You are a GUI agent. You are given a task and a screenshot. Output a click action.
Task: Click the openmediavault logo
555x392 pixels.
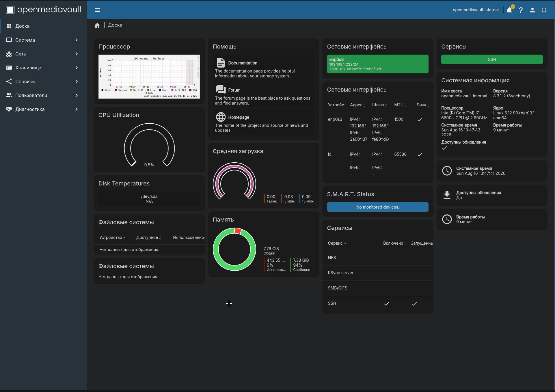tap(44, 10)
